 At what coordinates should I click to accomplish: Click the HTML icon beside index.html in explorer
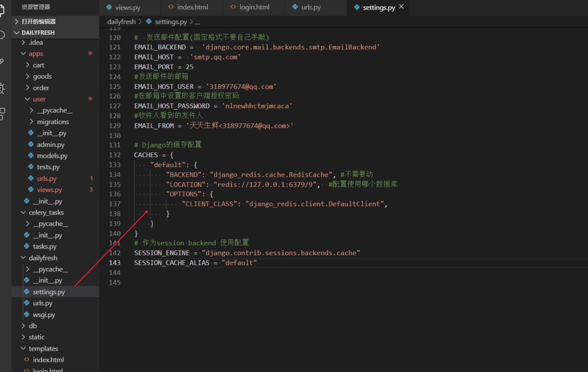pyautogui.click(x=27, y=360)
